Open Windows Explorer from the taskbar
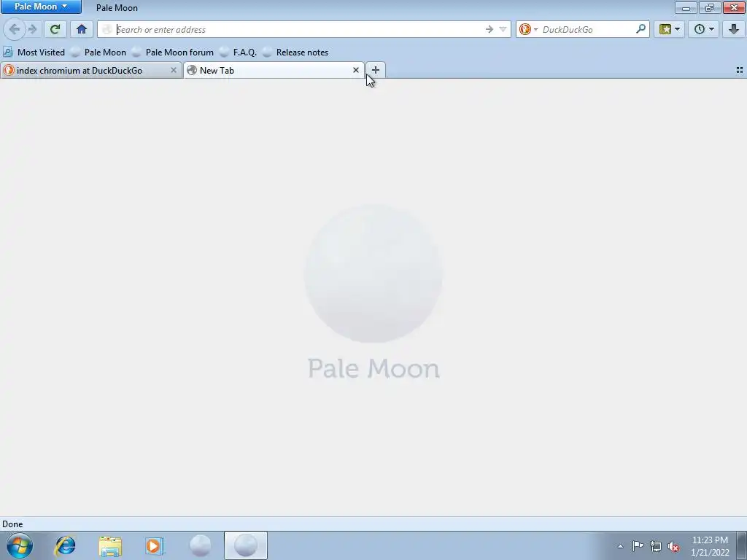 click(x=111, y=545)
